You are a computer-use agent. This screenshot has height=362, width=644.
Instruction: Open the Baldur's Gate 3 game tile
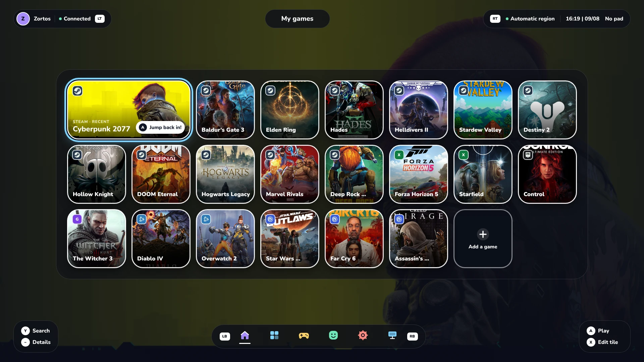[225, 110]
